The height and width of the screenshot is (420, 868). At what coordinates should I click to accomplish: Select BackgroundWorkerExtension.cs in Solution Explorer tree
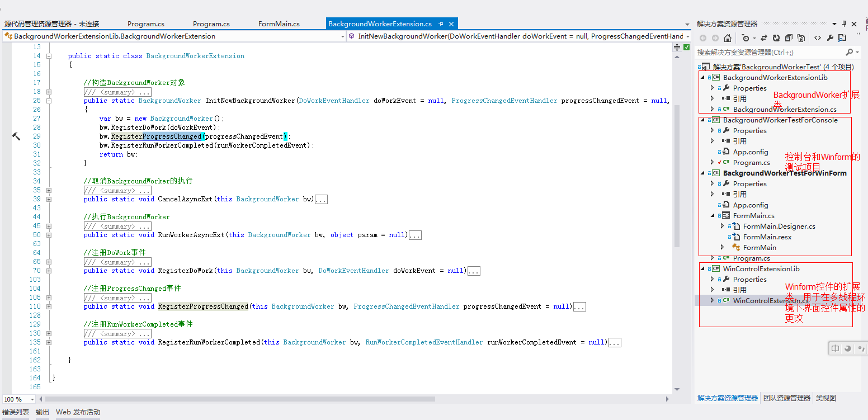[785, 109]
